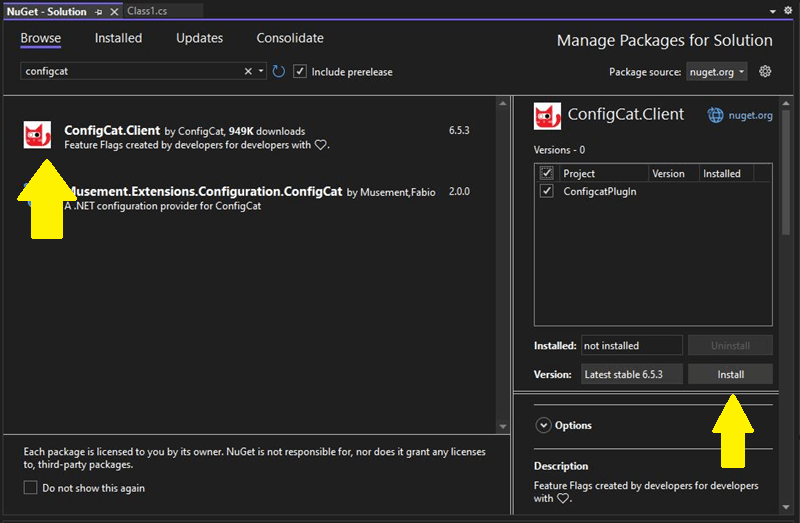The width and height of the screenshot is (800, 523).
Task: Sort by Installed column header
Action: tap(727, 173)
